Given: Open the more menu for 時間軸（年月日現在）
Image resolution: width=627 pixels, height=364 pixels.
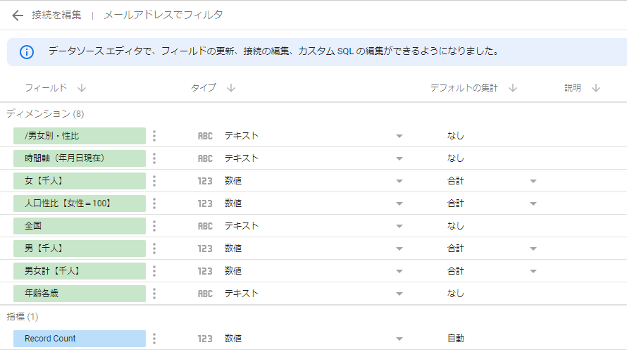Looking at the screenshot, I should pos(154,158).
